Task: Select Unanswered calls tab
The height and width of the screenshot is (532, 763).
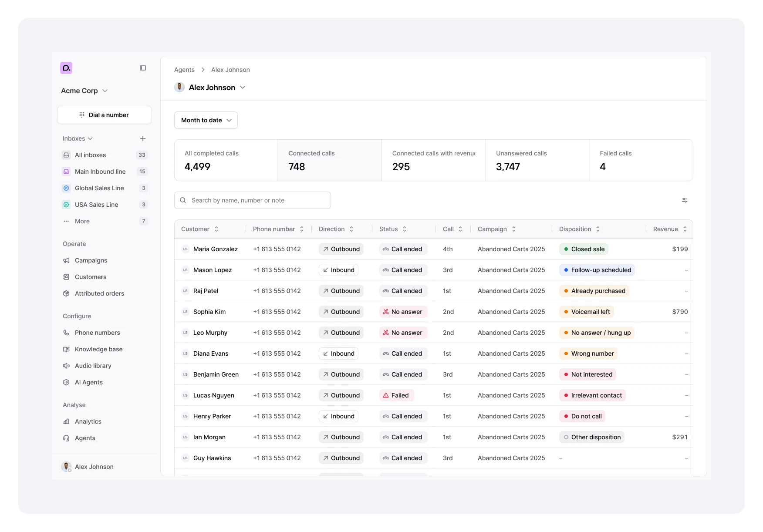Action: point(537,160)
